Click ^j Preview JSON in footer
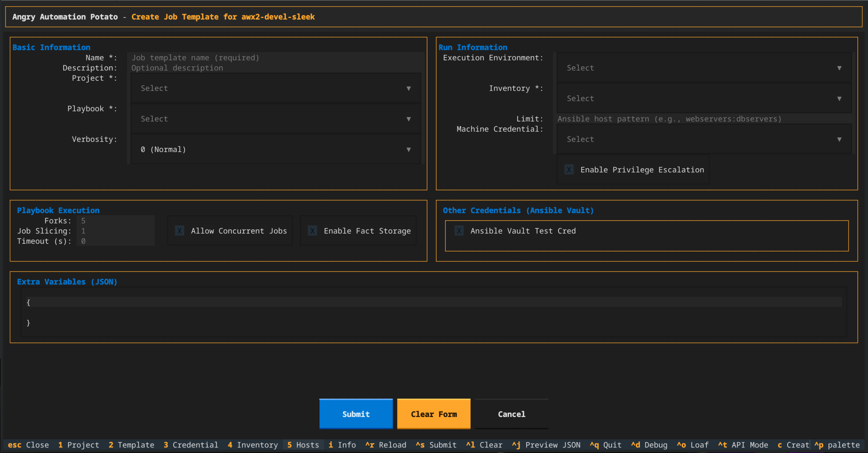This screenshot has width=868, height=453. pos(546,445)
